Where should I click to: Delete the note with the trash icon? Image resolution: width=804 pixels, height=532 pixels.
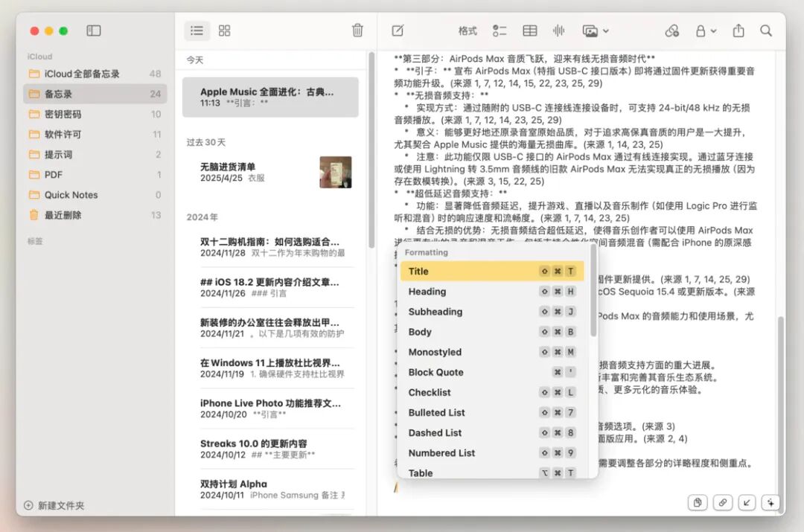[357, 31]
